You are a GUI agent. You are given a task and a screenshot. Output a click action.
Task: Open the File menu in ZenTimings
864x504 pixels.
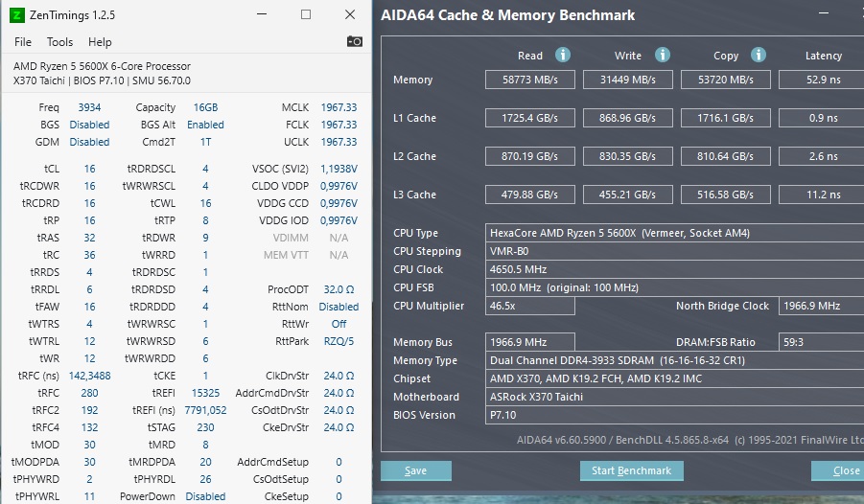[x=23, y=42]
